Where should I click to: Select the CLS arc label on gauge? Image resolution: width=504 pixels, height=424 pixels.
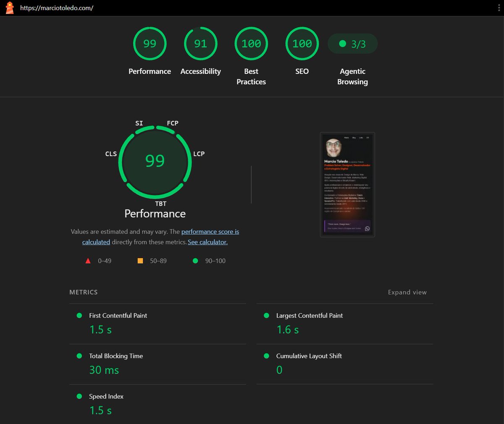point(111,154)
